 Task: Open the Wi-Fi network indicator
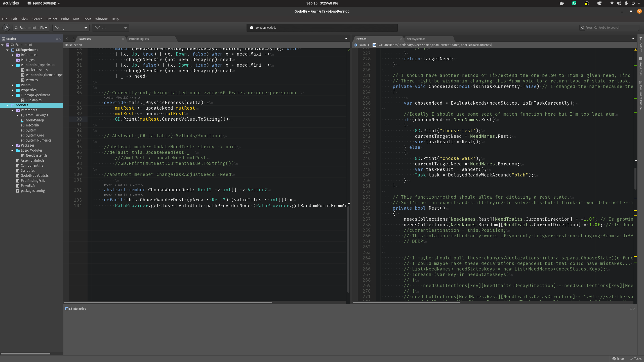612,3
